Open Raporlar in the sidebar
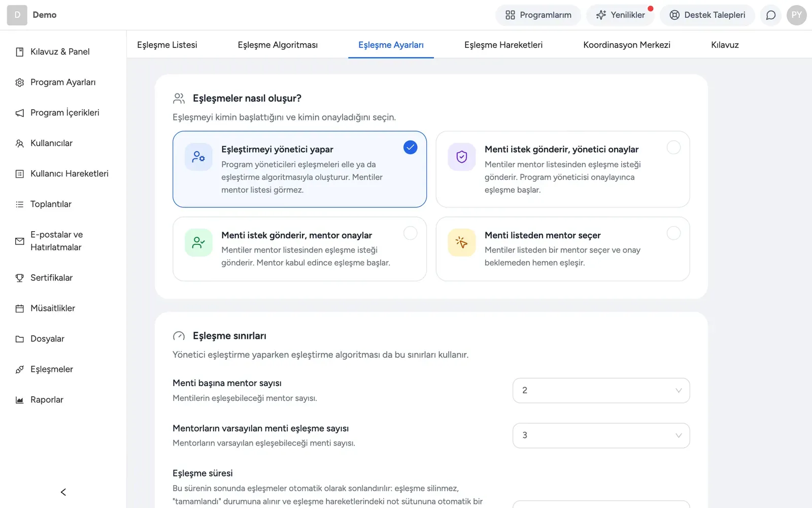812x508 pixels. (x=47, y=400)
